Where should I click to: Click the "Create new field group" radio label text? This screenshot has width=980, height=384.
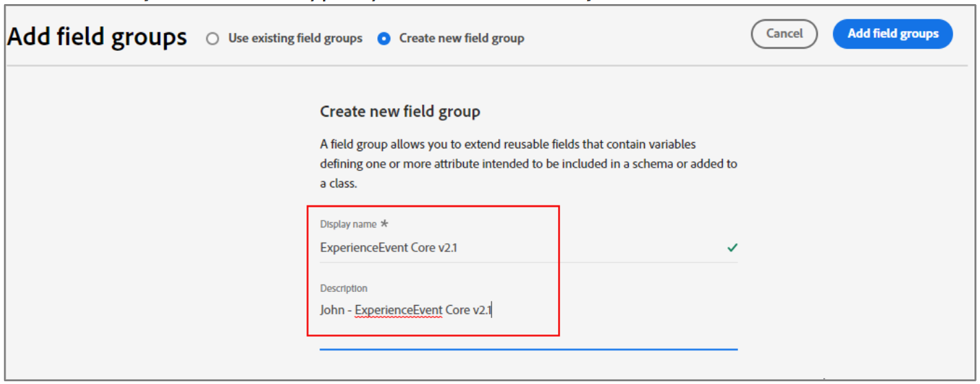point(462,38)
